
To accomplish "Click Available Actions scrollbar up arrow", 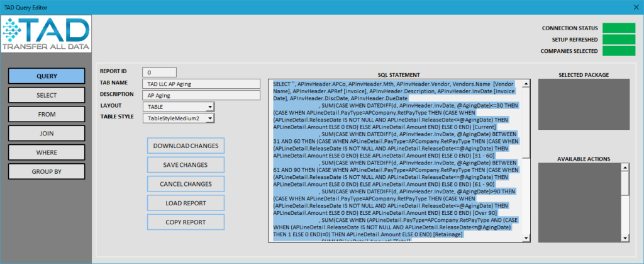I will coord(625,168).
